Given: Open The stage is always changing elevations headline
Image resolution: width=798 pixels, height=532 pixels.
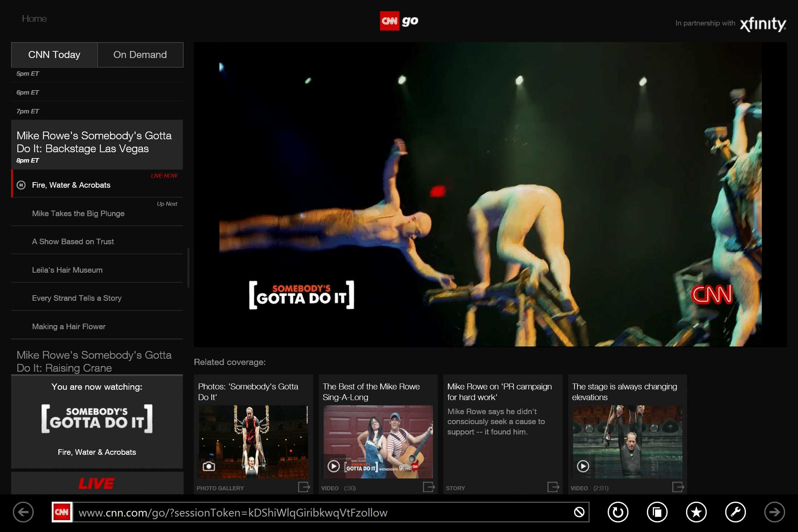Looking at the screenshot, I should click(624, 392).
